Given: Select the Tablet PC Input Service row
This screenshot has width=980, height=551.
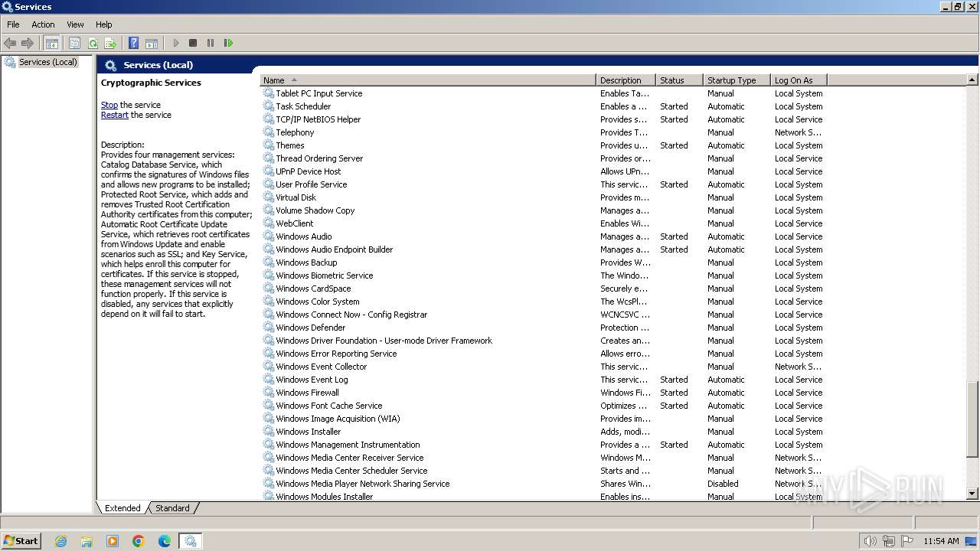Looking at the screenshot, I should pyautogui.click(x=544, y=93).
